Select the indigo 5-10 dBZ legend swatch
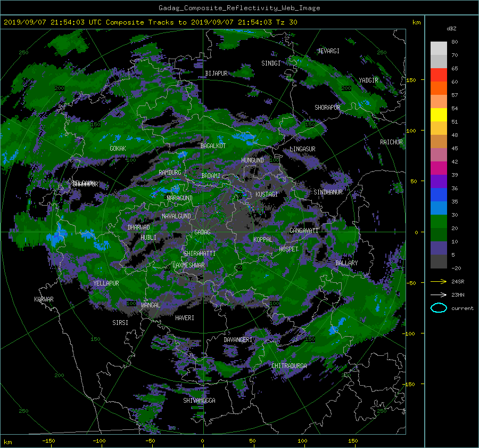 [x=439, y=248]
